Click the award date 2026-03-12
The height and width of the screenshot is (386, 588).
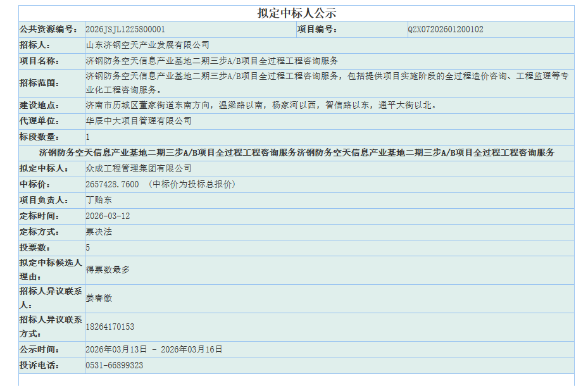tap(108, 216)
